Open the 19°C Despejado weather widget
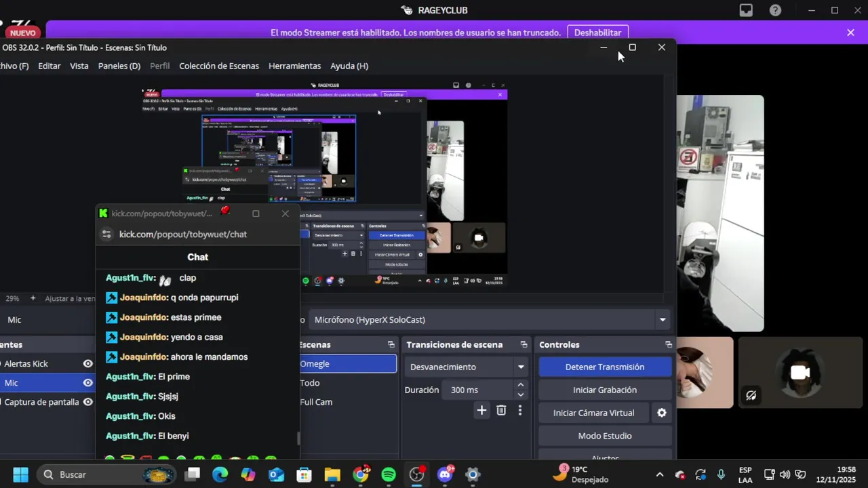This screenshot has height=488, width=868. click(x=580, y=474)
